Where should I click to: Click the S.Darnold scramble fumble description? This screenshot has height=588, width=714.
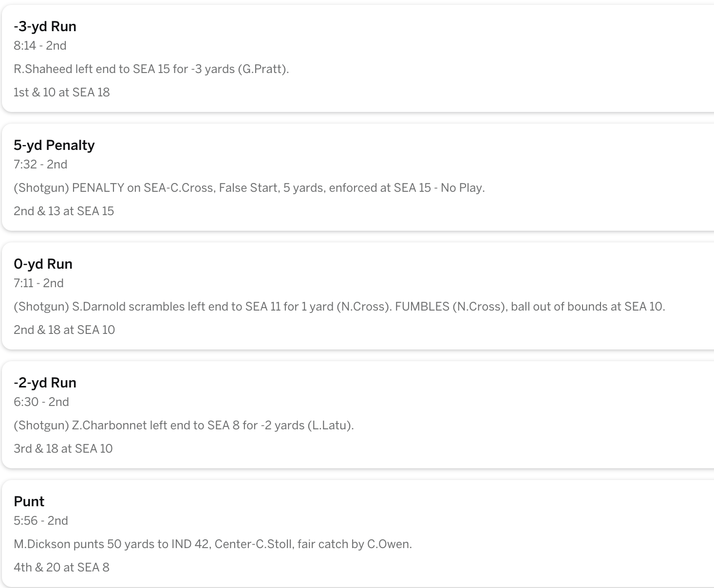(x=339, y=307)
